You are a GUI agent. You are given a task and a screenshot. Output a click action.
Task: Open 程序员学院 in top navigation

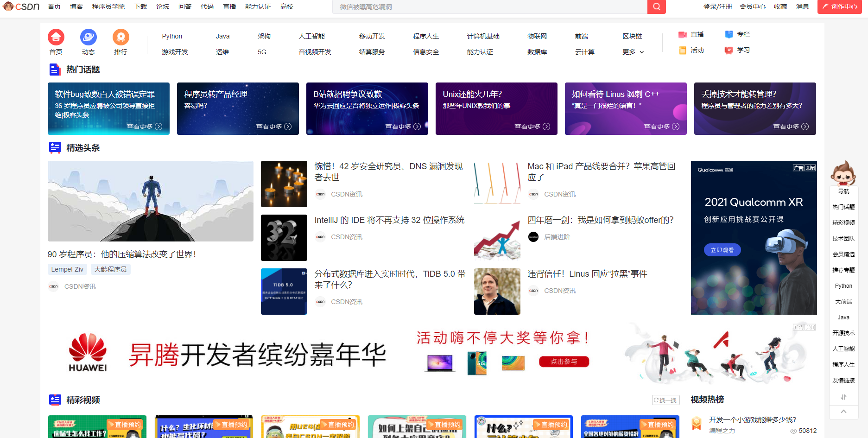108,6
